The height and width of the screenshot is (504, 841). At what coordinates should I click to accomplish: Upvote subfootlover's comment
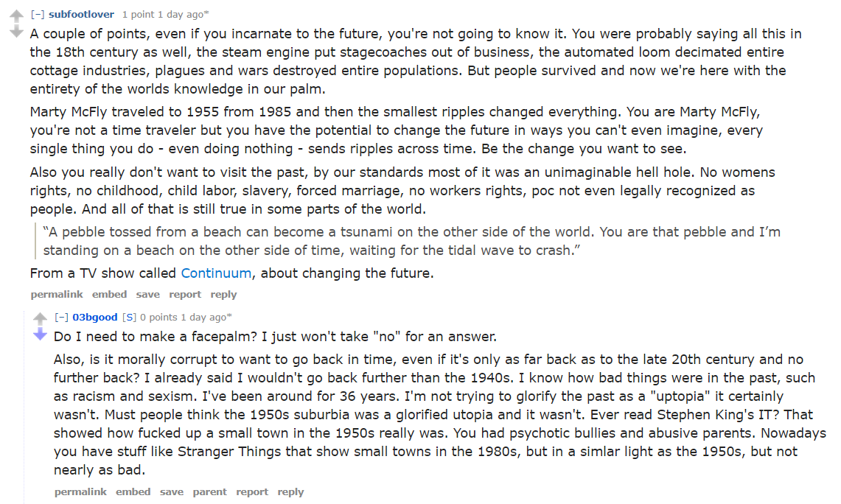pyautogui.click(x=17, y=15)
